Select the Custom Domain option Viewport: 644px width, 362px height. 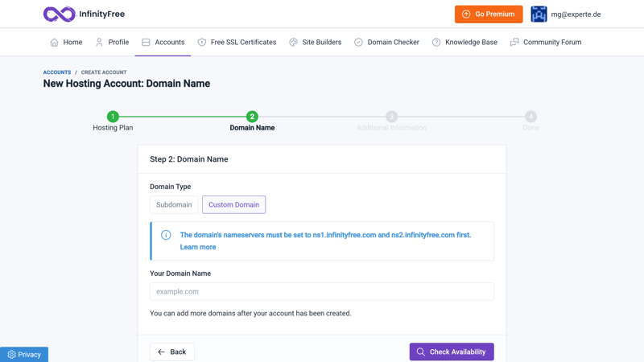233,205
